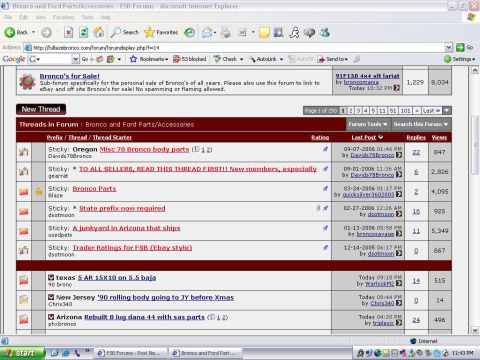
Task: Open History with the green clock icon
Action: [189, 32]
